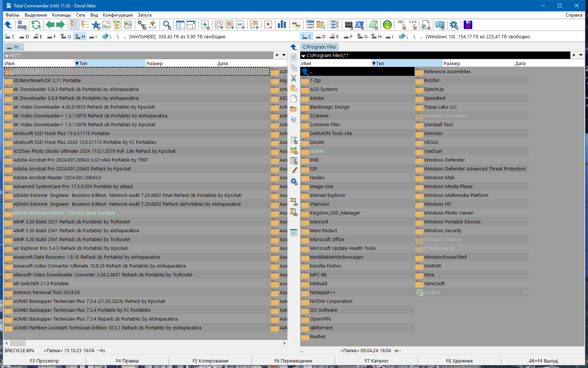Click the green Refresh arrows toolbar icon

point(36,25)
